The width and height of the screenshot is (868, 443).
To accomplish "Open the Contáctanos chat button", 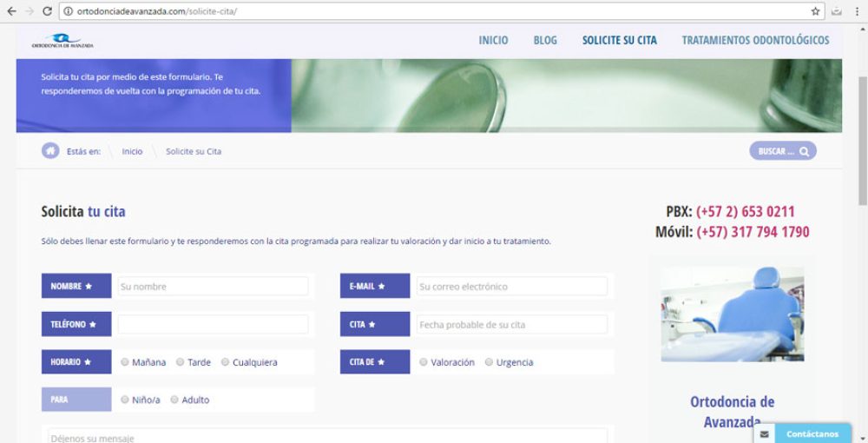I will [x=812, y=433].
